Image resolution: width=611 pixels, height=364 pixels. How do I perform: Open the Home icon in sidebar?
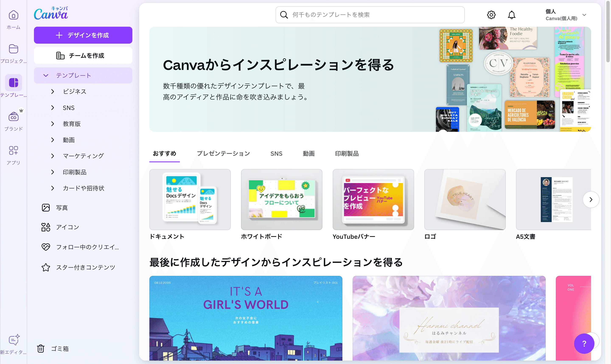click(13, 15)
